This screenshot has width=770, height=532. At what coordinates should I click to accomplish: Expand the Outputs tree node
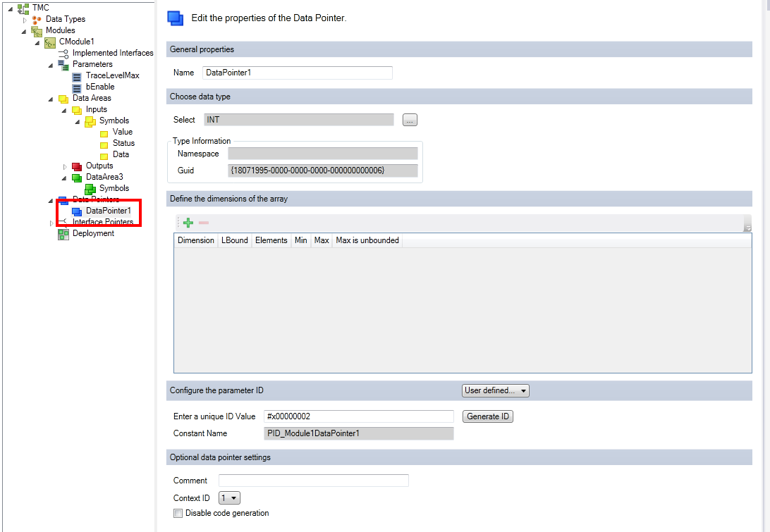65,167
